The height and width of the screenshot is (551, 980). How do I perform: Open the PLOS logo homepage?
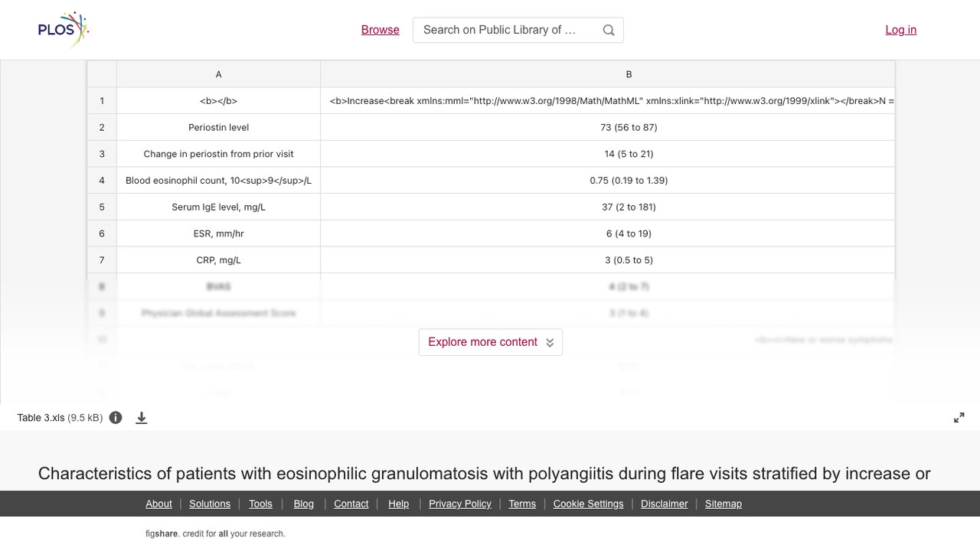64,30
